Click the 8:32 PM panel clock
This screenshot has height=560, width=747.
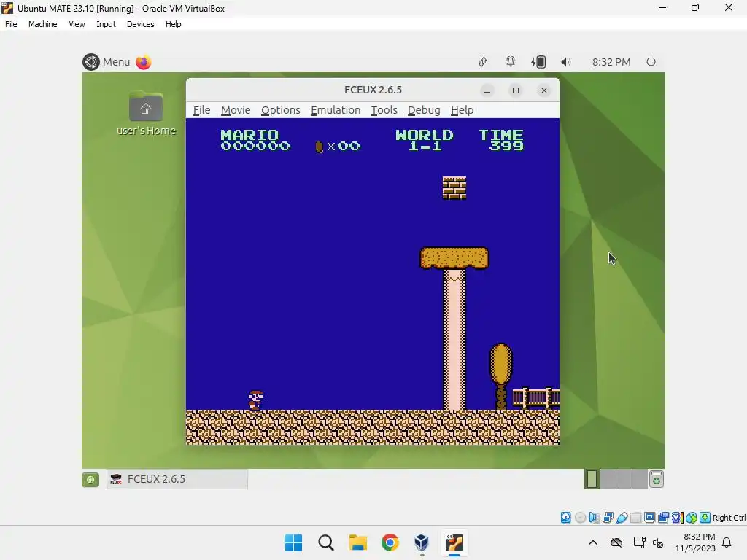pyautogui.click(x=611, y=62)
